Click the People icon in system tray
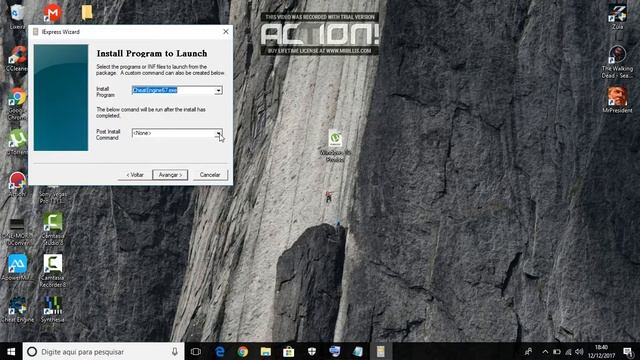 [528, 351]
